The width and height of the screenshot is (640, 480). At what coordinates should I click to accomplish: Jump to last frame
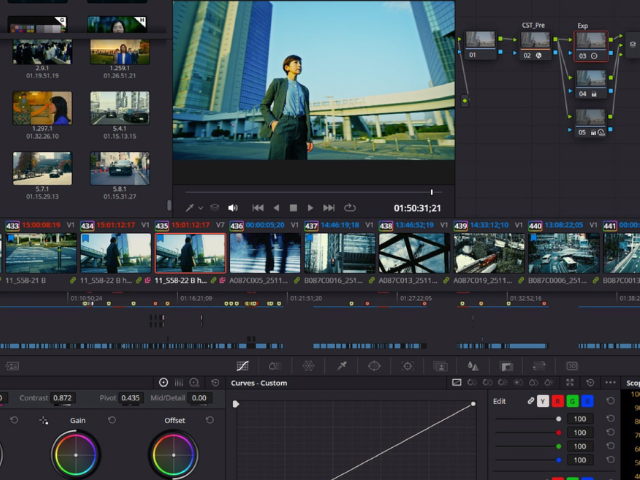(x=329, y=208)
